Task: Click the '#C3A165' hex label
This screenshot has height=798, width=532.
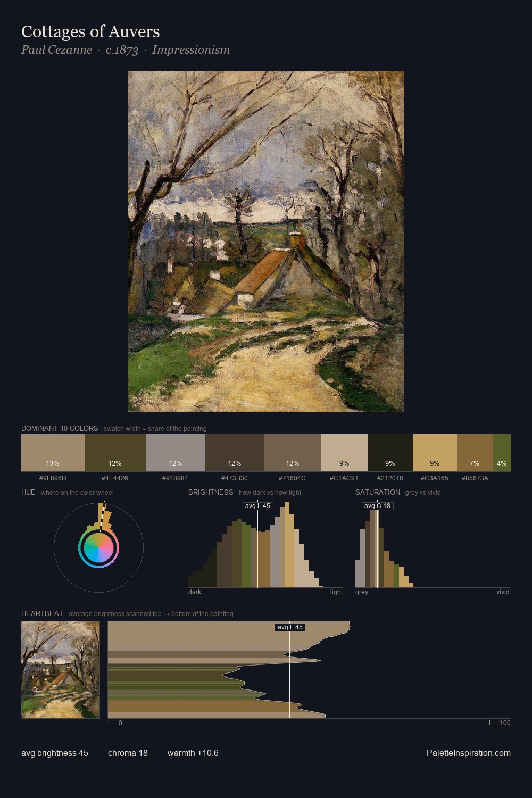Action: coord(435,478)
